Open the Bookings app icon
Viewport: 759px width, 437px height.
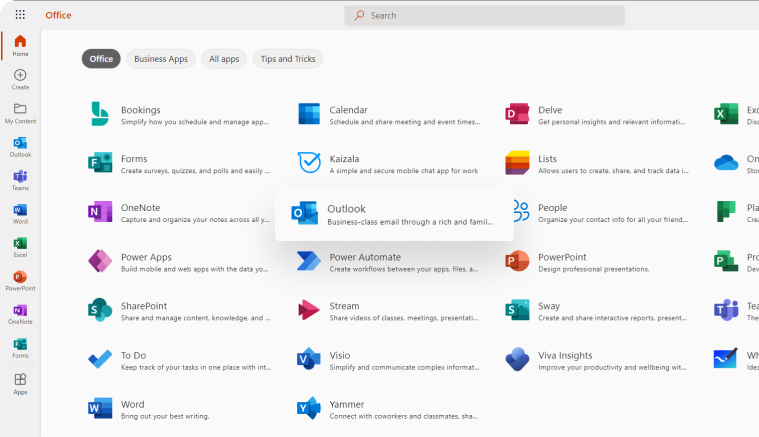[x=100, y=114]
